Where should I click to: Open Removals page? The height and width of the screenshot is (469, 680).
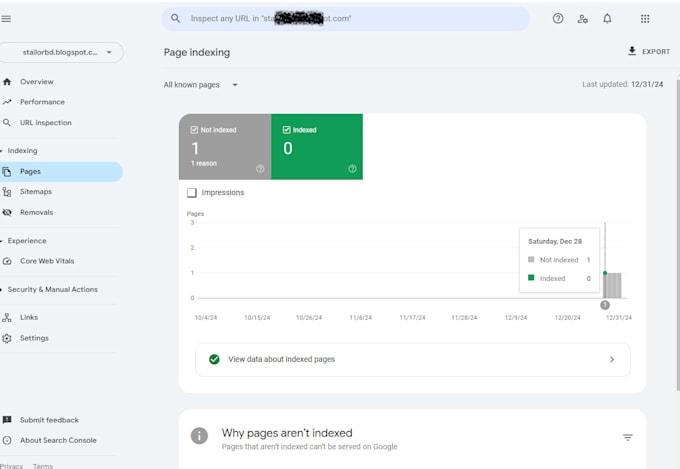click(37, 212)
